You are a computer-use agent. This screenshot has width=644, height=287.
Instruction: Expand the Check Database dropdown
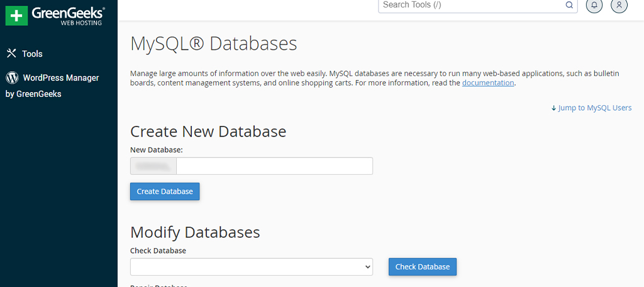(252, 267)
